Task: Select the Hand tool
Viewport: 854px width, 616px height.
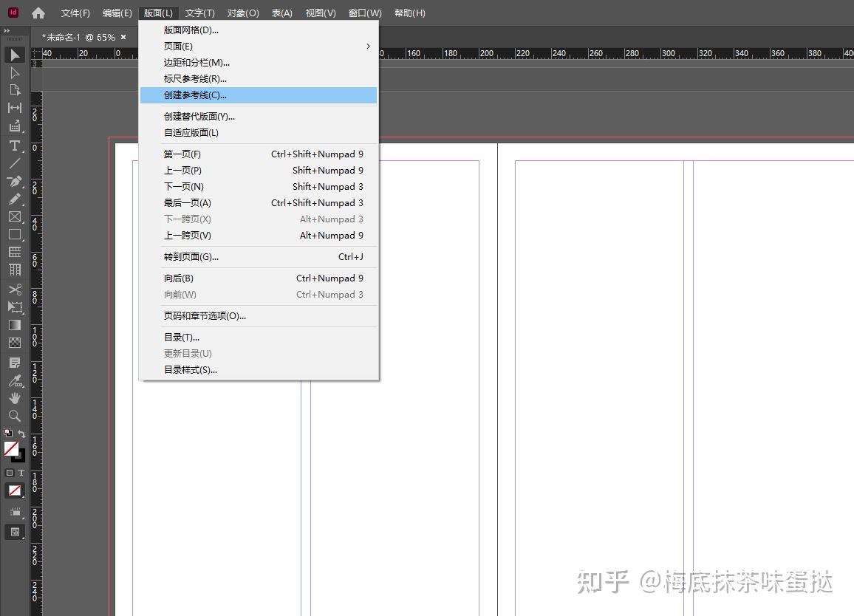Action: (14, 398)
